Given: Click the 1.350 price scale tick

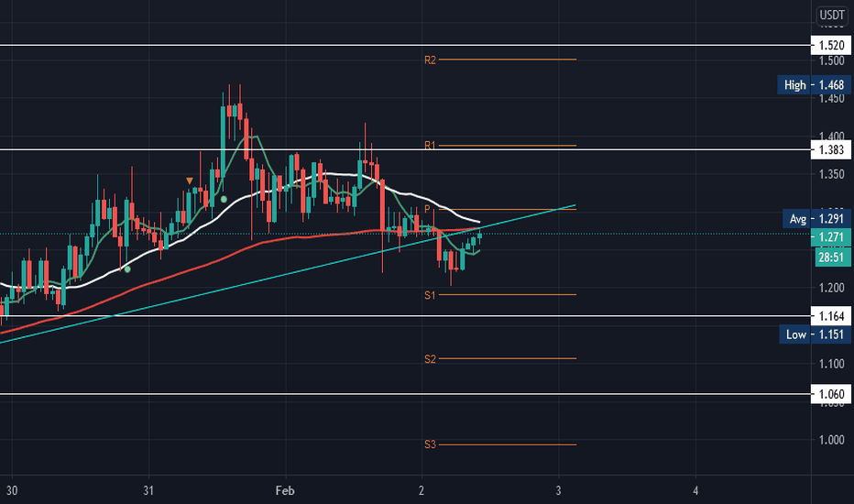Looking at the screenshot, I should pos(832,174).
